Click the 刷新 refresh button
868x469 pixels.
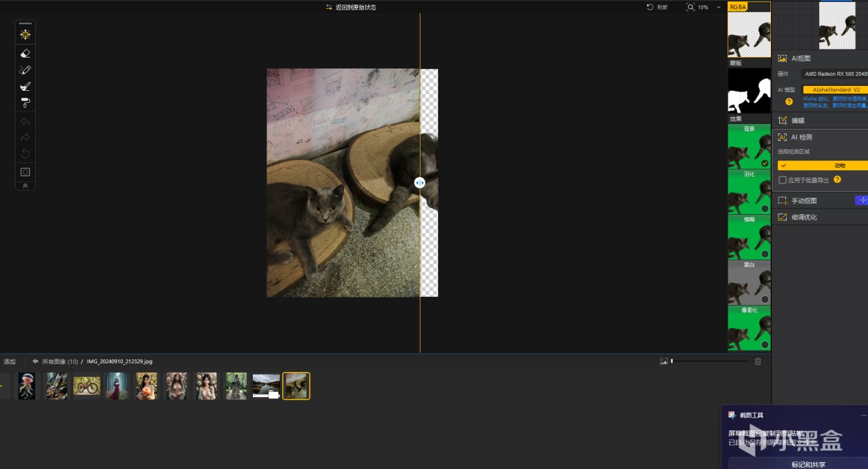[657, 7]
